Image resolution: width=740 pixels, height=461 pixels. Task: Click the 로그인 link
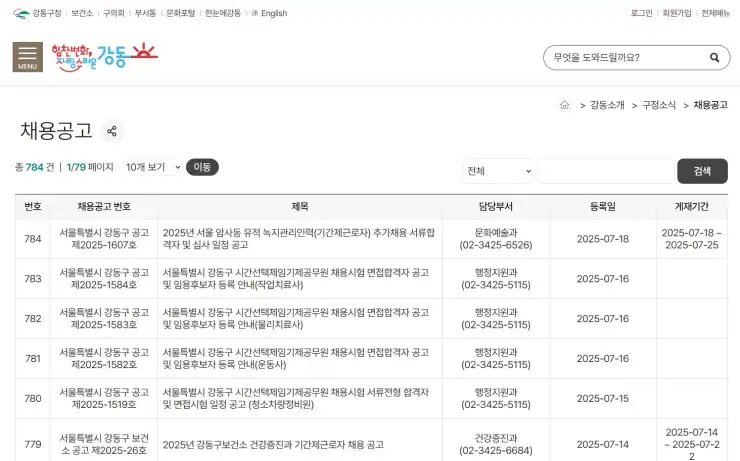point(641,13)
